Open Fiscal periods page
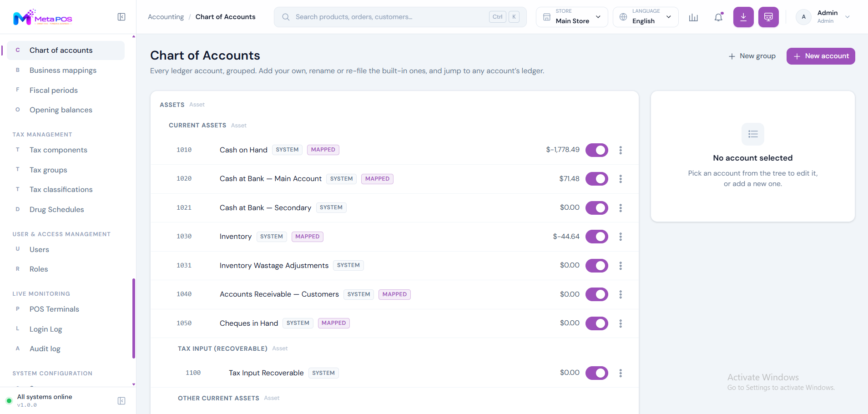Viewport: 868px width, 414px height. click(66, 90)
